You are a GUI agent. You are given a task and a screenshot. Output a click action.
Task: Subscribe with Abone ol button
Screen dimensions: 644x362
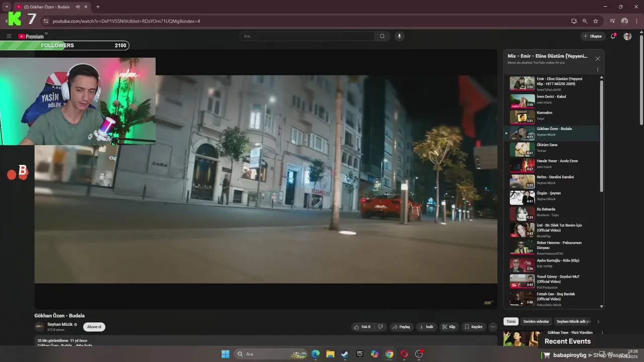[94, 327]
